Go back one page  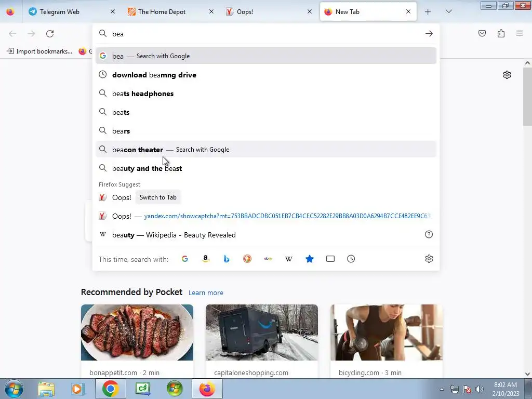12,34
